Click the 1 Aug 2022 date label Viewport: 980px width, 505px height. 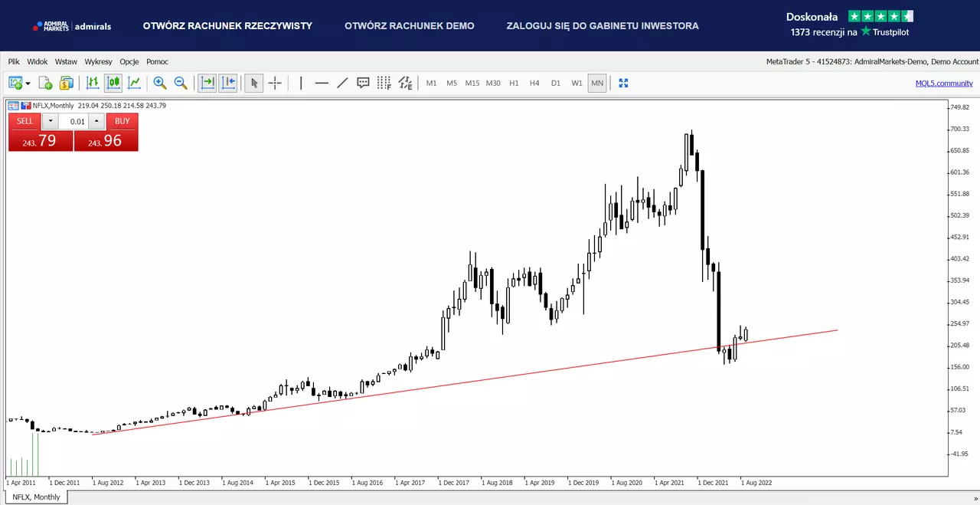point(756,483)
